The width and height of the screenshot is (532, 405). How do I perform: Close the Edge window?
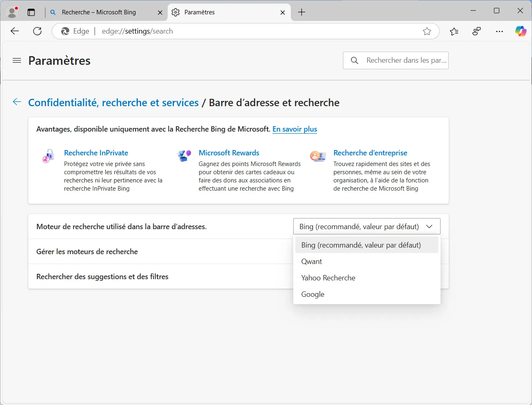tap(520, 11)
